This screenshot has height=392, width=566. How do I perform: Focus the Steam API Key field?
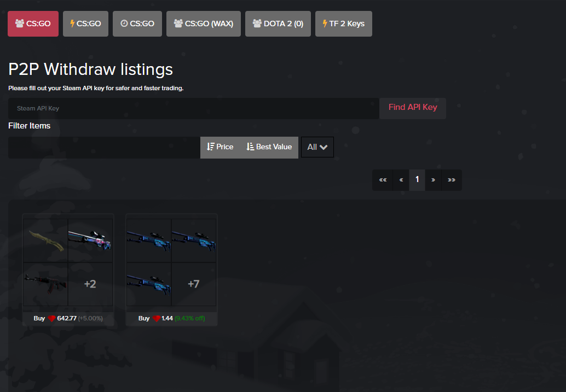pyautogui.click(x=193, y=108)
